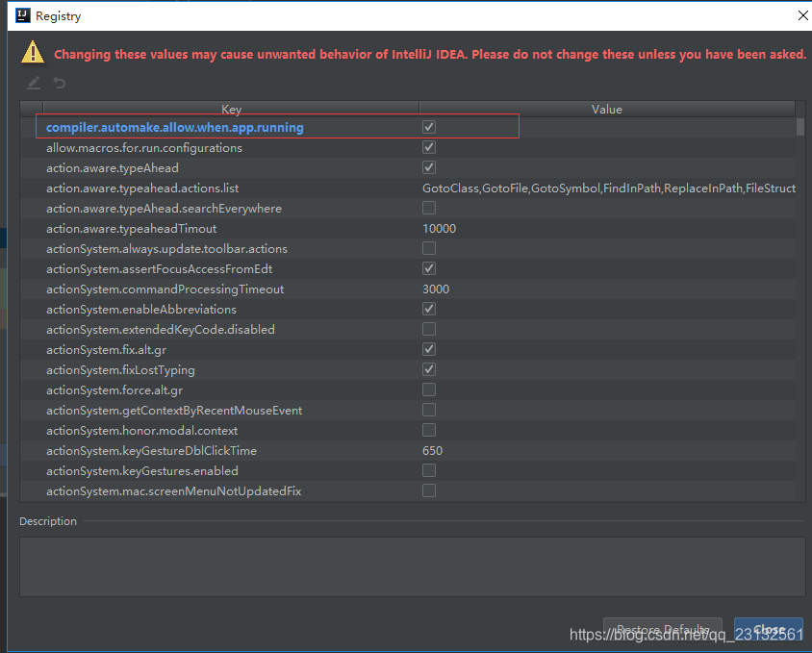This screenshot has height=653, width=812.
Task: Click the Value column header
Action: (x=607, y=110)
